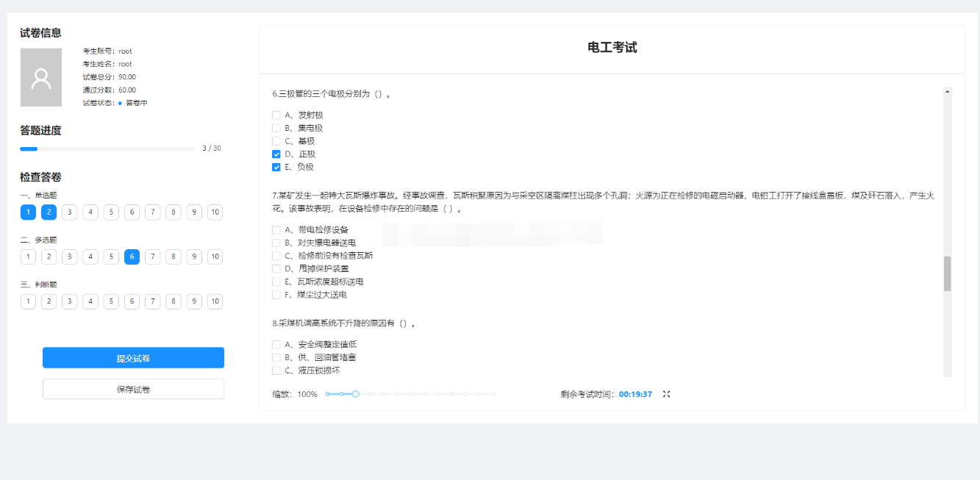Jump to multiple-choice question 1

tap(28, 257)
